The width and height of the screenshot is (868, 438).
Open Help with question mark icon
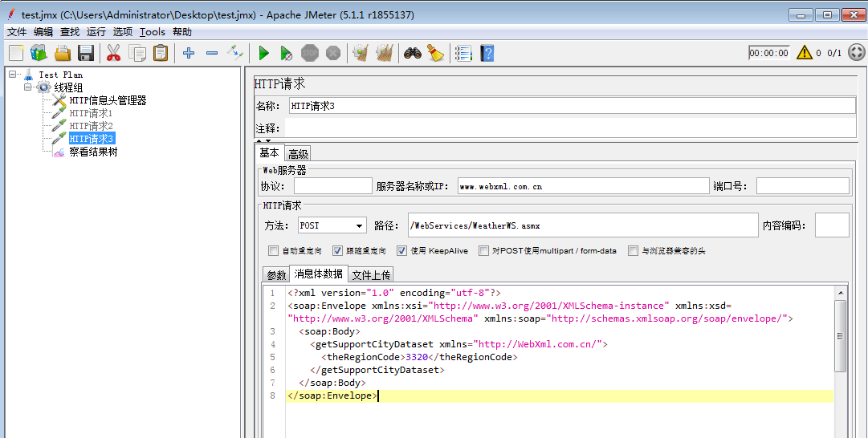pyautogui.click(x=487, y=53)
